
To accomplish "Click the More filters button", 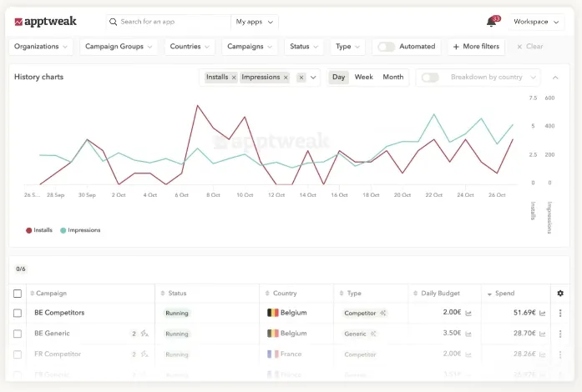I will click(476, 47).
